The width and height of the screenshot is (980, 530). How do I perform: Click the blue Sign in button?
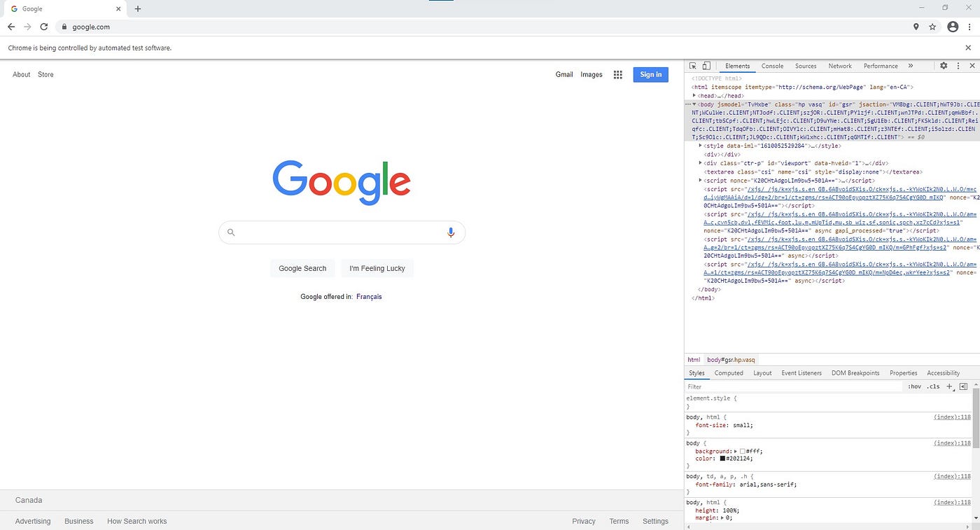pyautogui.click(x=650, y=75)
